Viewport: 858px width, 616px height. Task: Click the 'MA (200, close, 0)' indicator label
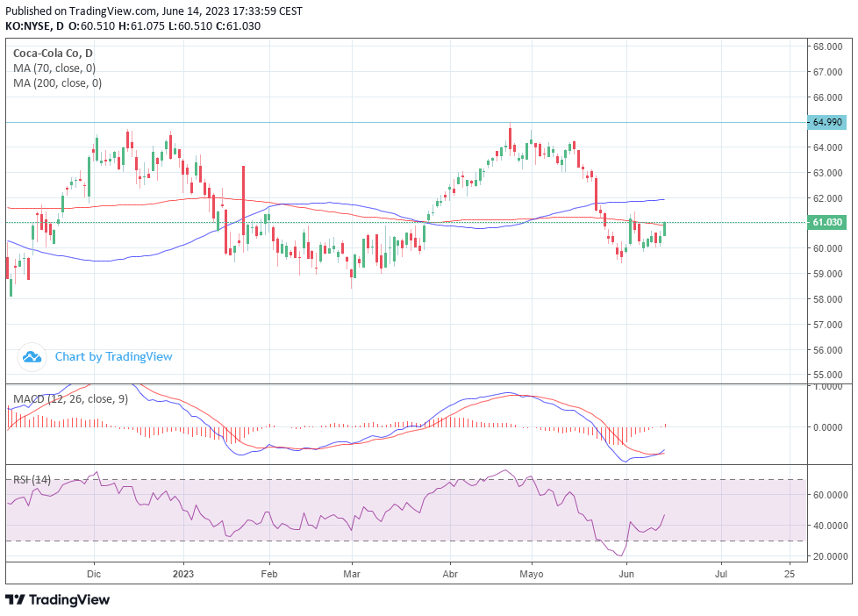[57, 83]
